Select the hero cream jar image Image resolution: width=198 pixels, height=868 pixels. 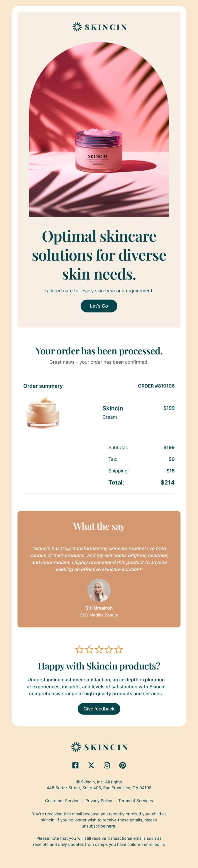click(99, 149)
